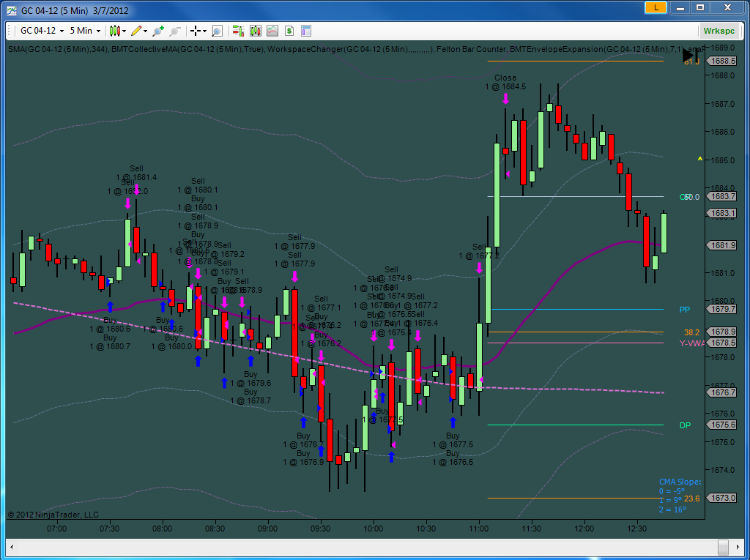
Task: Click the Buy 1 @ 1676.9 annotation
Action: [x=303, y=458]
